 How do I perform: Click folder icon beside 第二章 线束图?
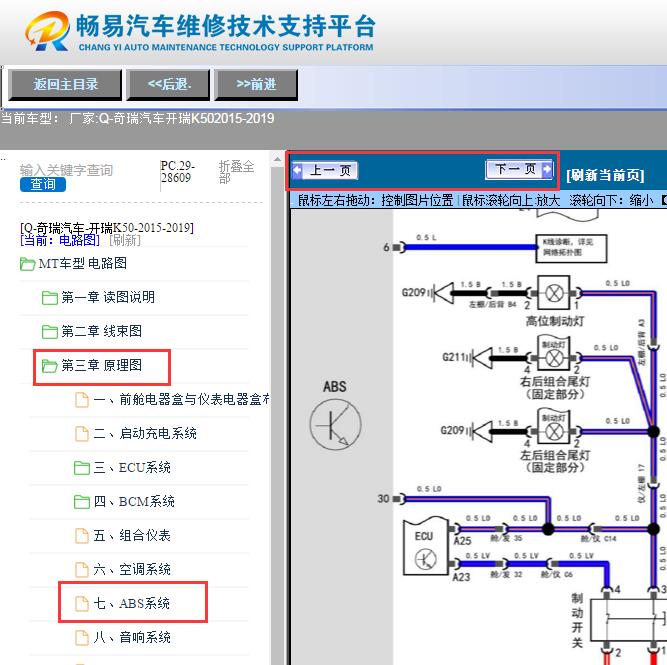pyautogui.click(x=50, y=332)
